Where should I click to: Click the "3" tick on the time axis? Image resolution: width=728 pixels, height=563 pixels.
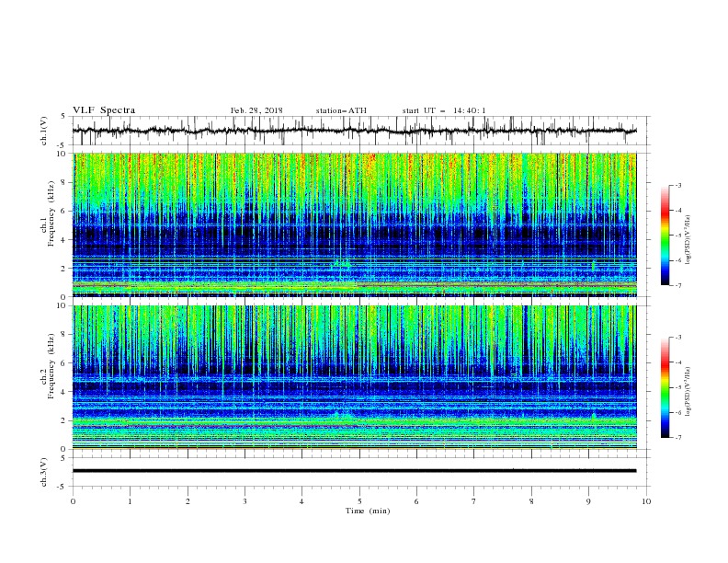[245, 501]
